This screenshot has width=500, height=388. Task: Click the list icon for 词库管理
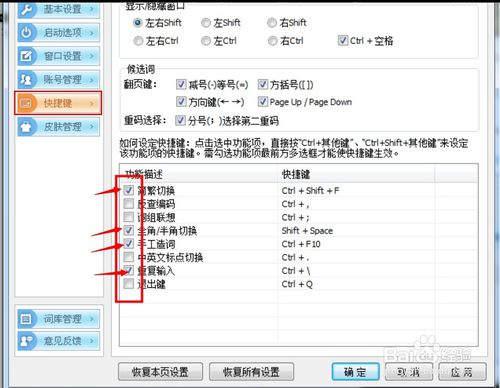pyautogui.click(x=26, y=319)
